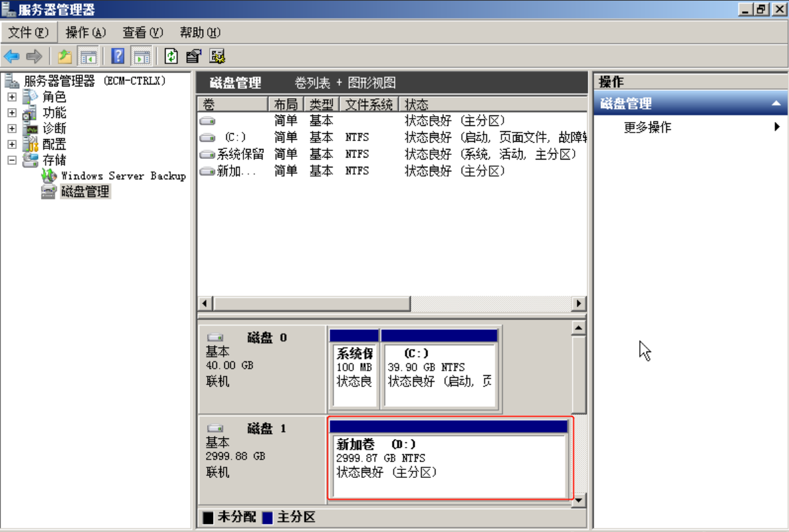The width and height of the screenshot is (789, 532).
Task: Select the 诊断 node icon
Action: pos(30,129)
